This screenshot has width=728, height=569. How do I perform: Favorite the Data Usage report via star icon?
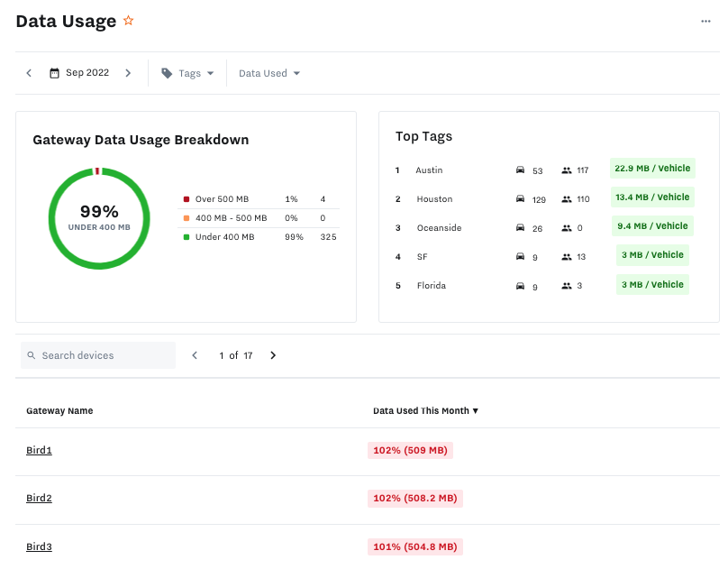pyautogui.click(x=128, y=20)
